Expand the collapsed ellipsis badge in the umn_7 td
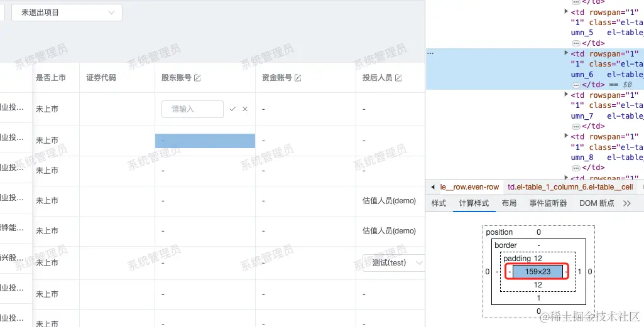 [576, 126]
